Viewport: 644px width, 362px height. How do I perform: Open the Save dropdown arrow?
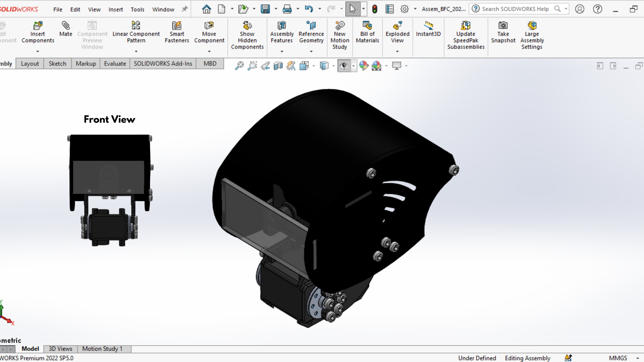(x=276, y=9)
